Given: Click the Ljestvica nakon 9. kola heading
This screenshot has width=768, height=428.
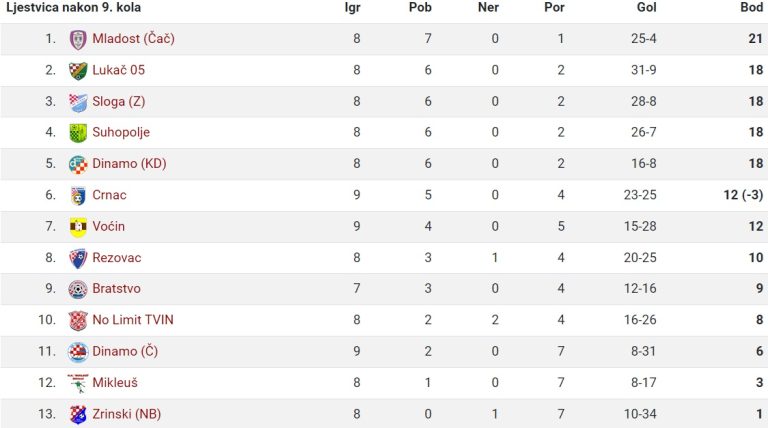Looking at the screenshot, I should [x=73, y=7].
